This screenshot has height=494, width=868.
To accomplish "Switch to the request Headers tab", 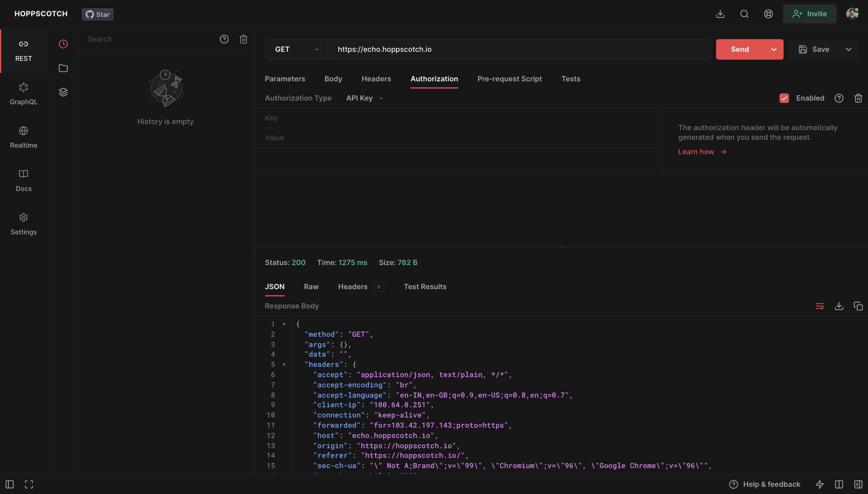I will pyautogui.click(x=376, y=78).
